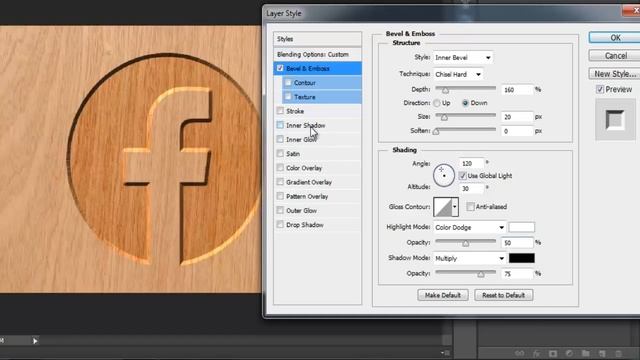Click the Size slider handle
This screenshot has width=640, height=360.
point(444,117)
